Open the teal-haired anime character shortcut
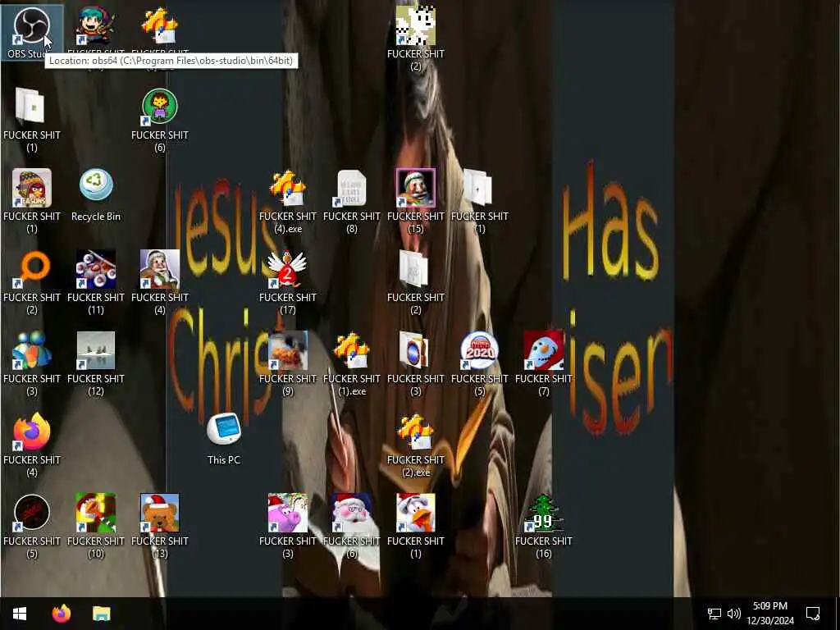This screenshot has width=840, height=630. click(x=95, y=26)
